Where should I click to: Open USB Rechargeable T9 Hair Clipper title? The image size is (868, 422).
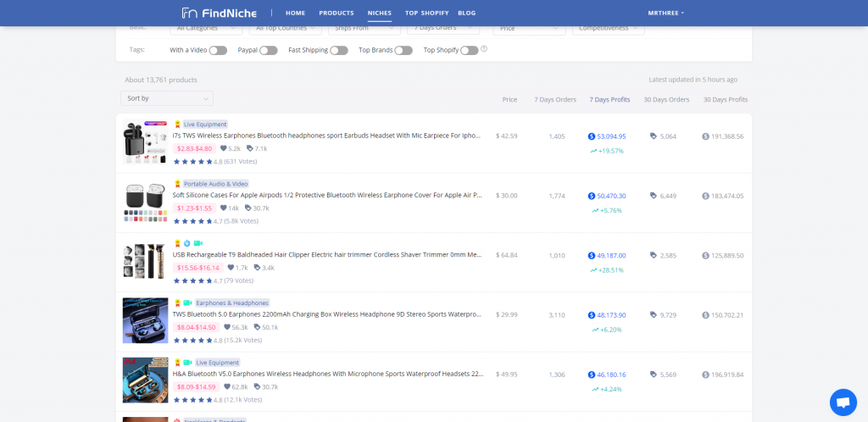coord(327,255)
